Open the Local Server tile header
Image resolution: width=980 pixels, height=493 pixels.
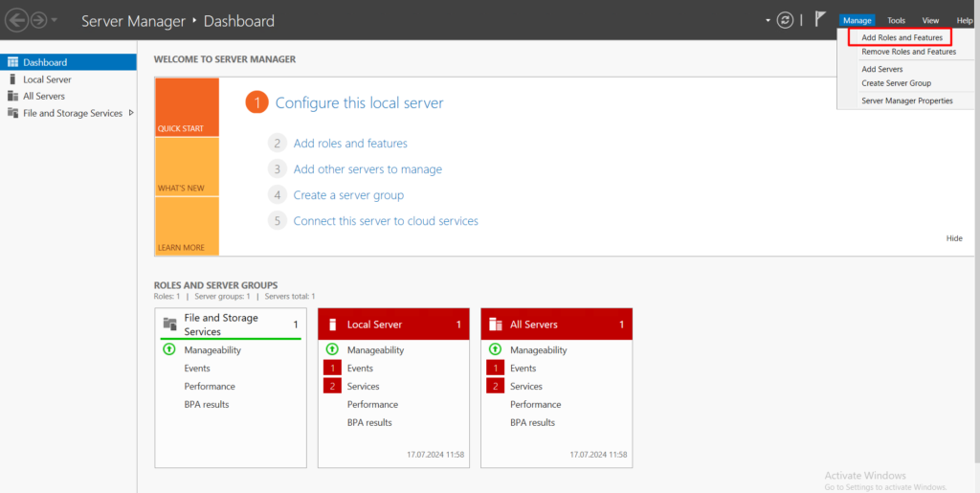pyautogui.click(x=393, y=325)
